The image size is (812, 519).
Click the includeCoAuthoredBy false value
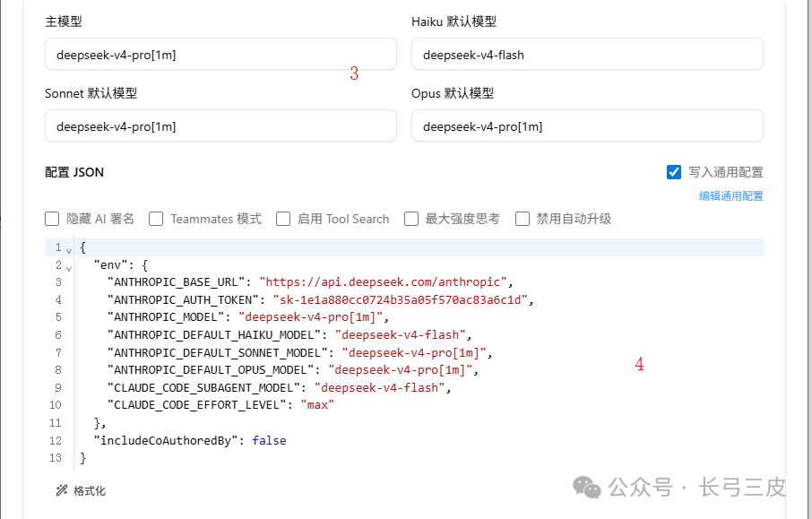pyautogui.click(x=269, y=440)
